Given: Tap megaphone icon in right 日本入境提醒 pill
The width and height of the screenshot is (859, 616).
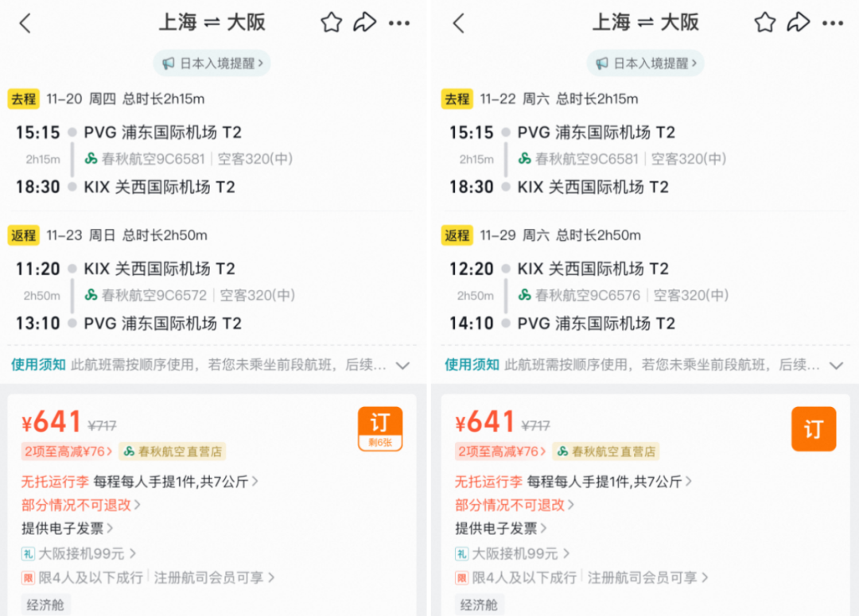Looking at the screenshot, I should click(x=602, y=64).
